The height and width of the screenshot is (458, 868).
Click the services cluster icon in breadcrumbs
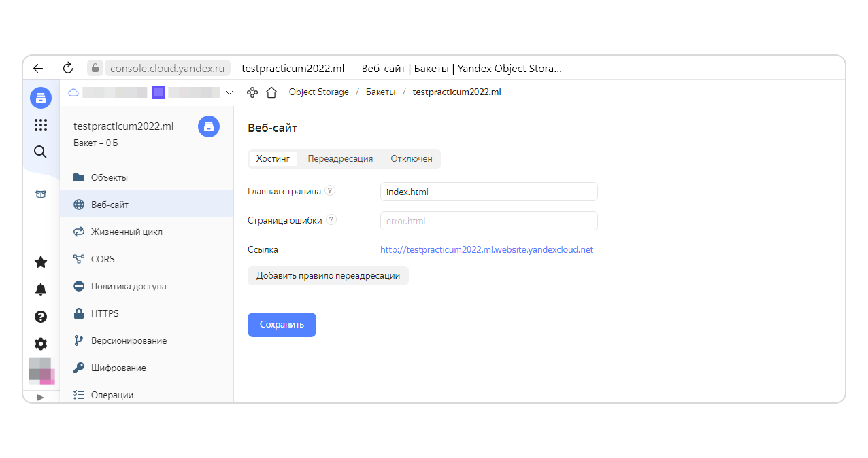252,92
